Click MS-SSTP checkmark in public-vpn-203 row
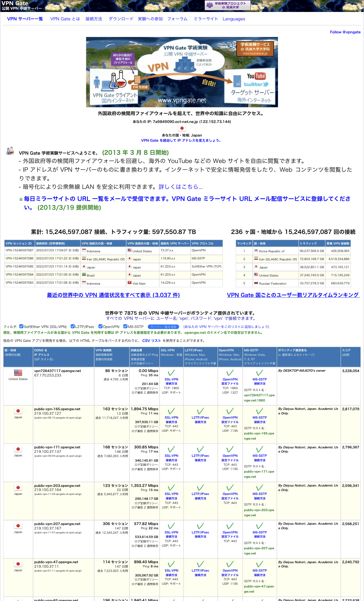The image size is (364, 601). (x=259, y=487)
